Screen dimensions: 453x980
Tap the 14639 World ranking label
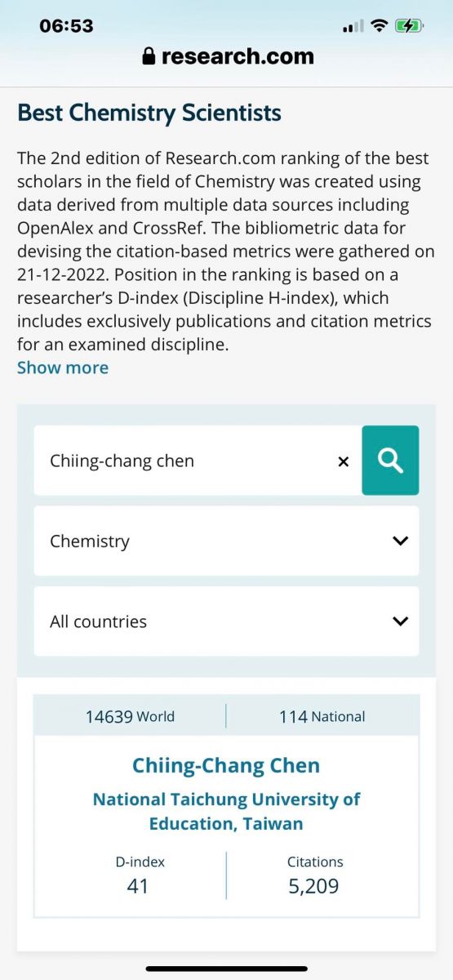[x=130, y=716]
